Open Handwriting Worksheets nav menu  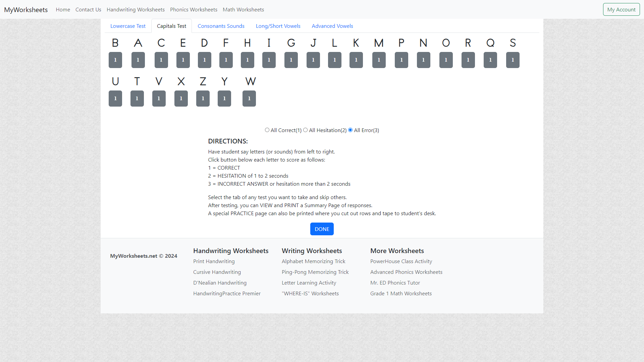point(136,10)
